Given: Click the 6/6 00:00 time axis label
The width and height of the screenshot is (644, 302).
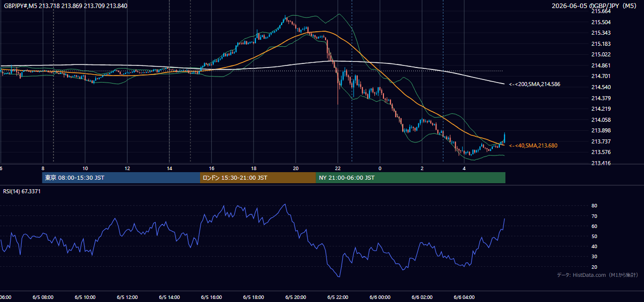Looking at the screenshot, I should point(380,297).
